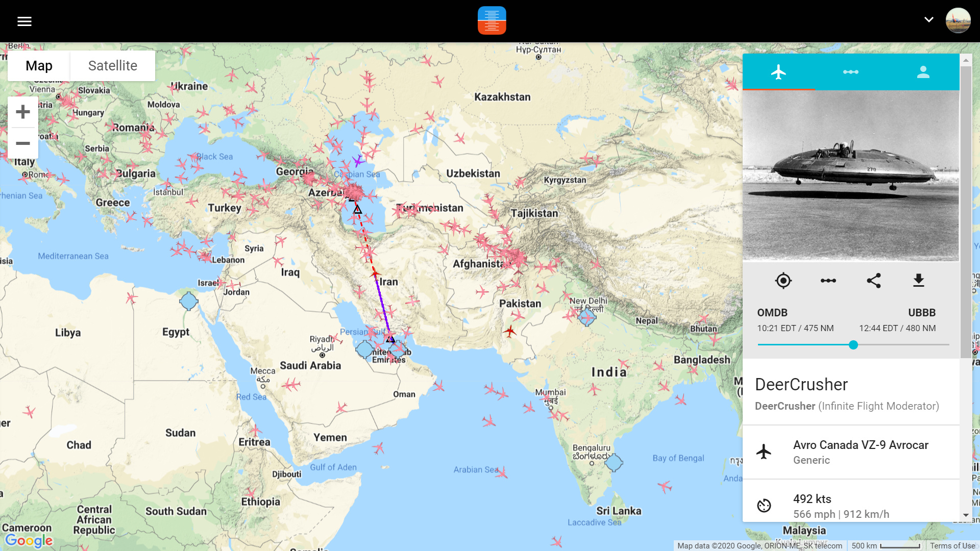Show the flight path waypoints icon

[828, 281]
